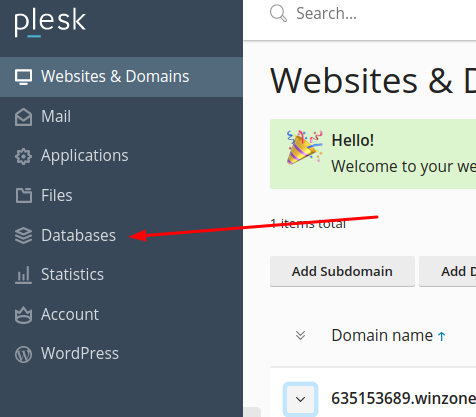Click the Plesk logo
Screen dimensions: 476x417
[50, 22]
